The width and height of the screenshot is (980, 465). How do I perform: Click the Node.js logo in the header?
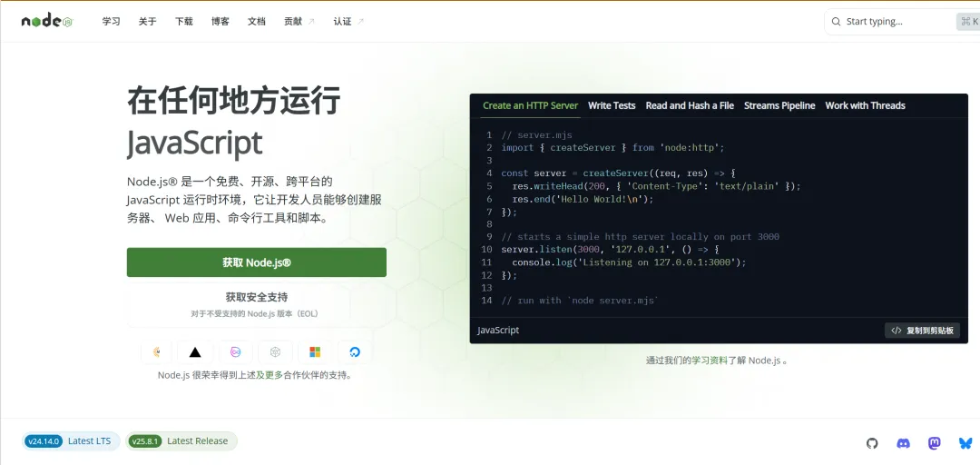coord(47,21)
